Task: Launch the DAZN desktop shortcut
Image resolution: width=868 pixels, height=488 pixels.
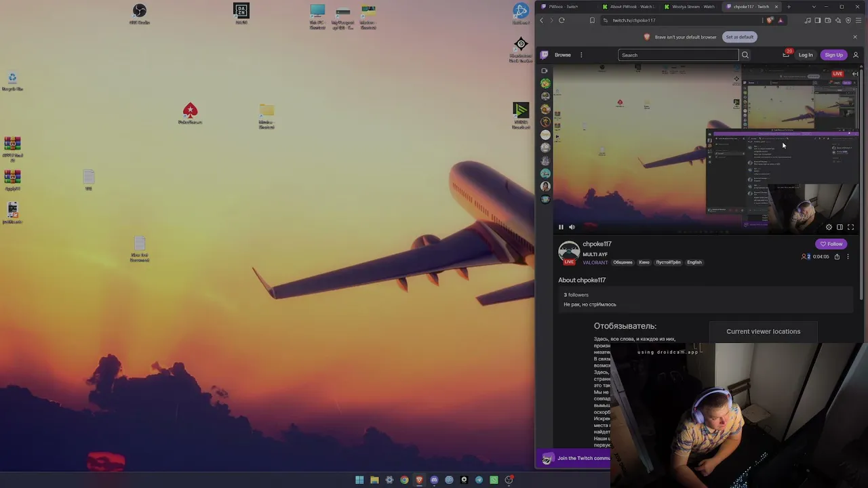Action: 241,14
